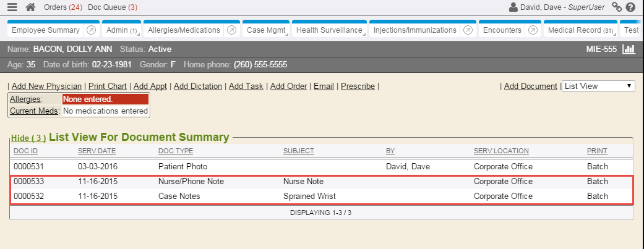Open Orders queue in top bar
644x249 pixels.
(x=64, y=7)
